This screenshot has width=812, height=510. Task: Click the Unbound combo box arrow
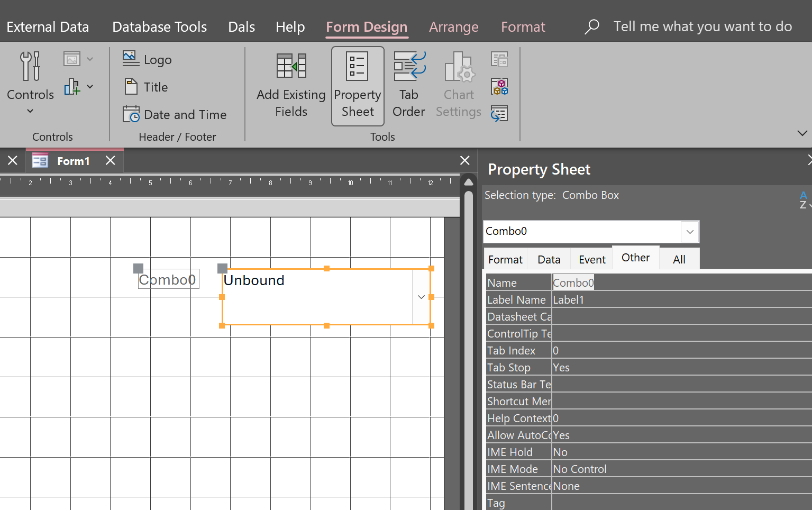click(x=421, y=297)
